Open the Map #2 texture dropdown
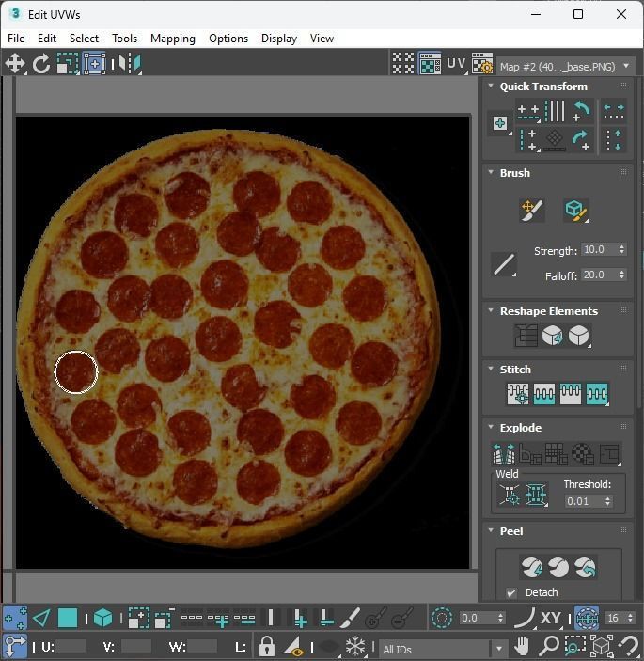The image size is (644, 661). [x=565, y=67]
